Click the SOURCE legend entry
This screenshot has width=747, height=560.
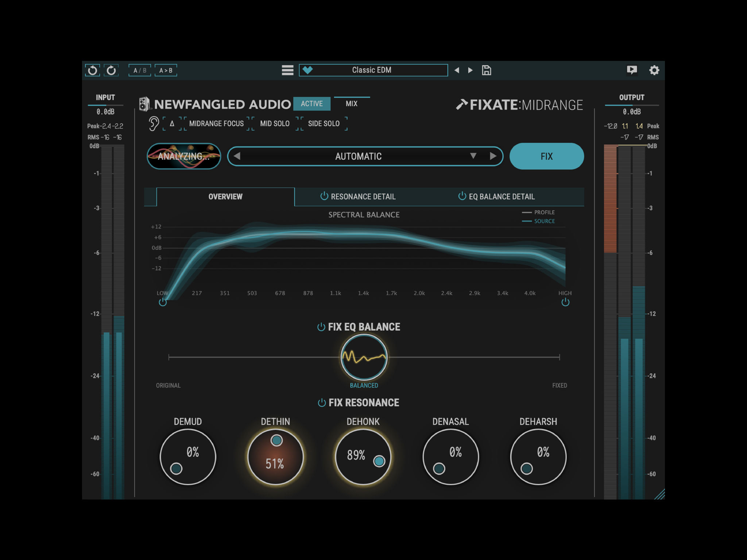(x=538, y=221)
